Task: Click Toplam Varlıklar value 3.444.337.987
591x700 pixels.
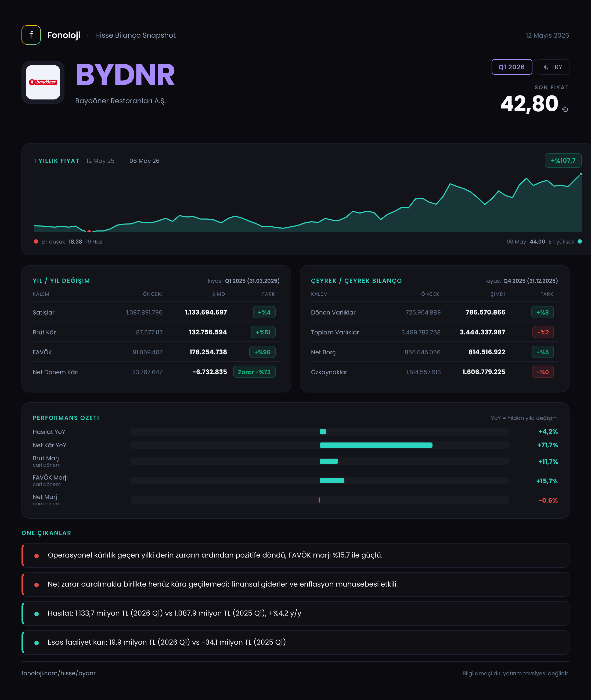Action: (x=482, y=332)
